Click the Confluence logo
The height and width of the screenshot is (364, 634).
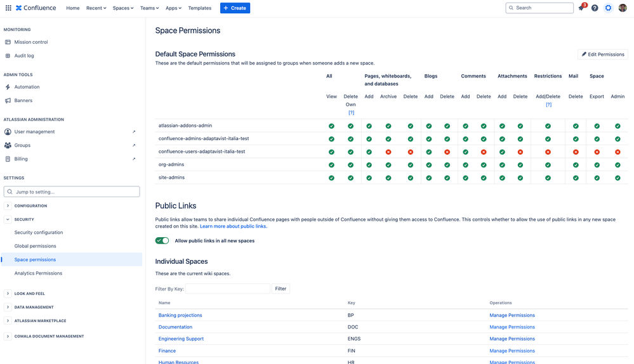(36, 8)
